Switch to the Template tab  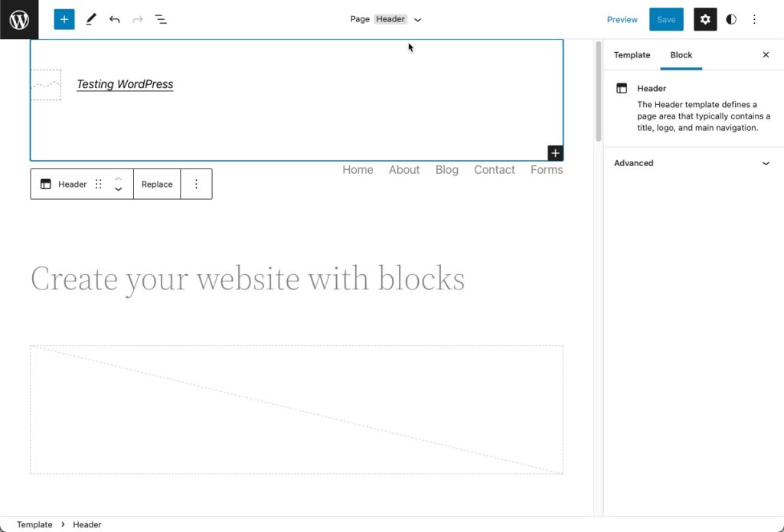click(x=632, y=55)
